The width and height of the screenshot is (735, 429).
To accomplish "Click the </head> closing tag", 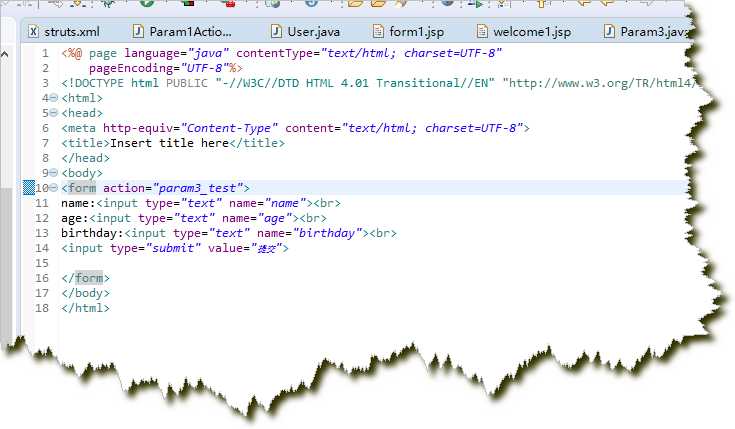I will pos(85,158).
